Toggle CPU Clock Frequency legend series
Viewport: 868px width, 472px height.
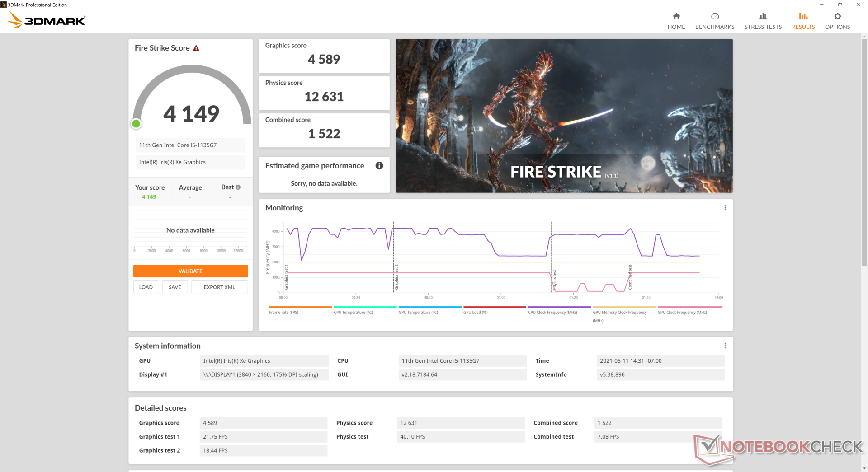[x=552, y=313]
